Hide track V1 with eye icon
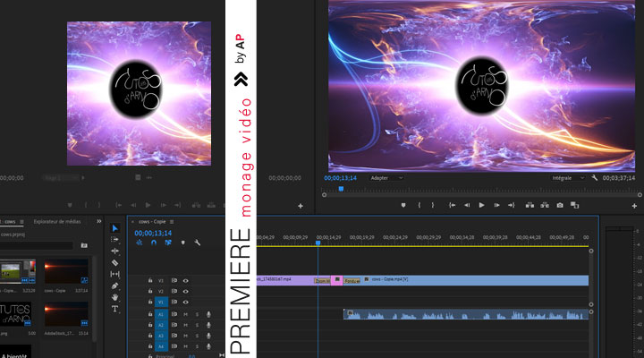Image resolution: width=644 pixels, height=358 pixels. [x=186, y=303]
